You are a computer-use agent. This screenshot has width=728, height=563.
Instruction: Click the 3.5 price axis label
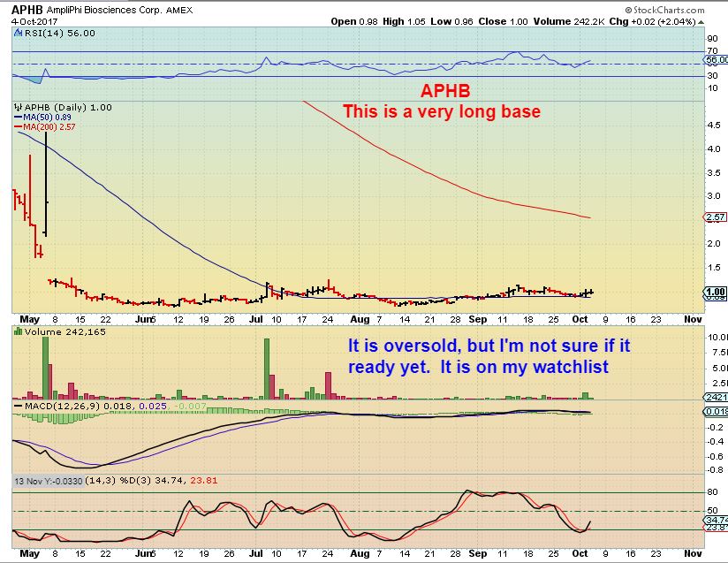tap(714, 173)
